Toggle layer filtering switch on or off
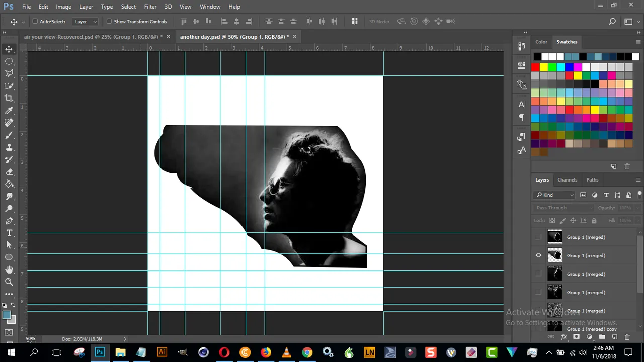644x362 pixels. pos(640,194)
